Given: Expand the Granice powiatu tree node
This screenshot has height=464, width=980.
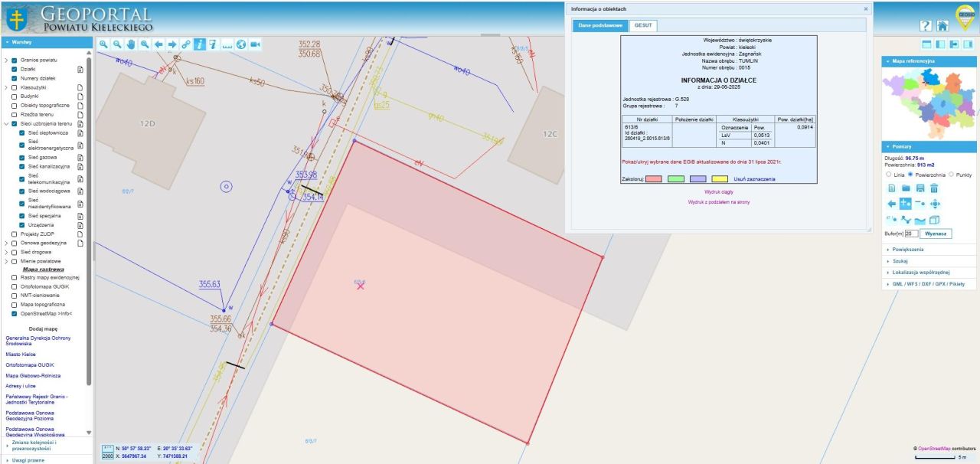Looking at the screenshot, I should (6, 60).
